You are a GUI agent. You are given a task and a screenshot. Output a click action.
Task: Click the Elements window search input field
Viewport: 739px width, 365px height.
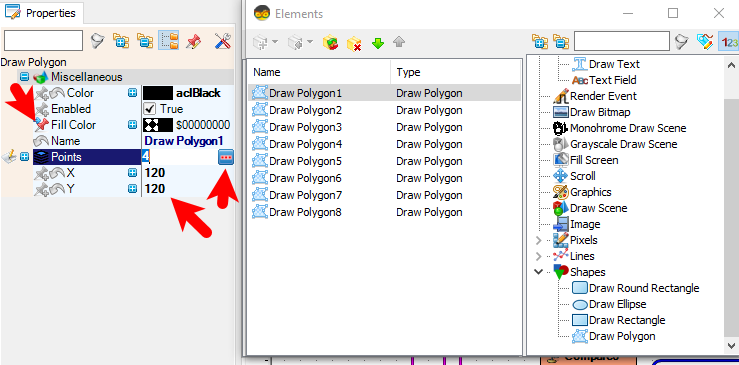click(622, 41)
